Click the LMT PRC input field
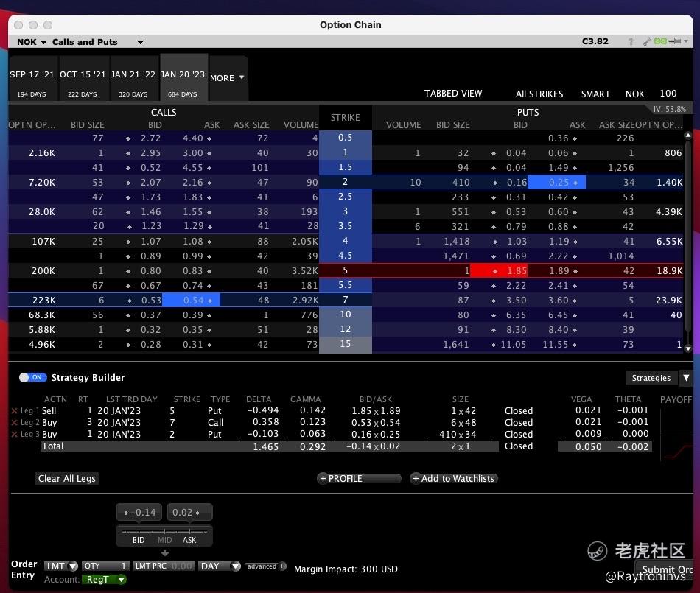The width and height of the screenshot is (700, 593). pos(164,566)
